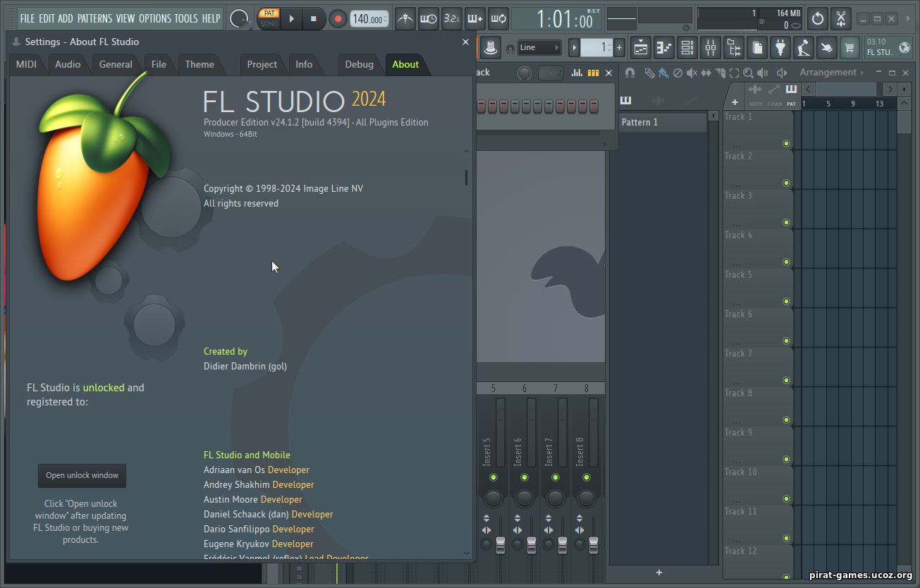Switch to the Debug settings tab
Screen dimensions: 920x588
pyautogui.click(x=359, y=64)
